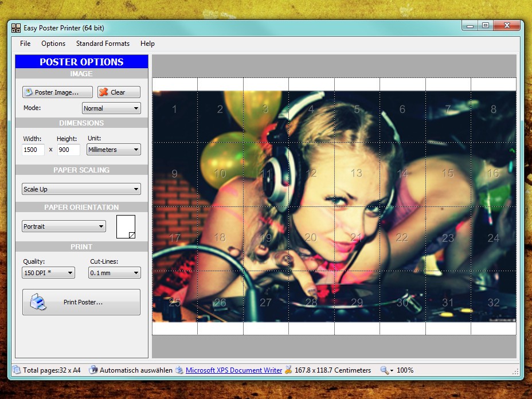Click the Poster Image... button

click(57, 92)
